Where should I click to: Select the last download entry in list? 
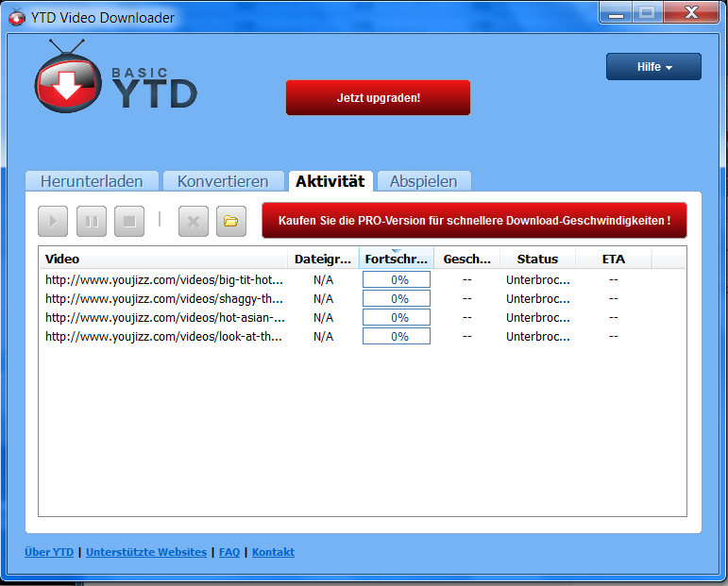pos(164,336)
